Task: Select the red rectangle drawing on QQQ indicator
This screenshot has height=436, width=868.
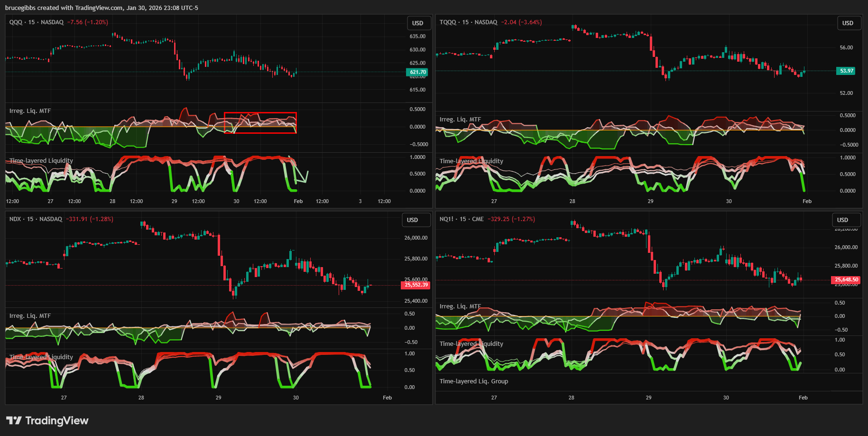Action: (x=260, y=113)
